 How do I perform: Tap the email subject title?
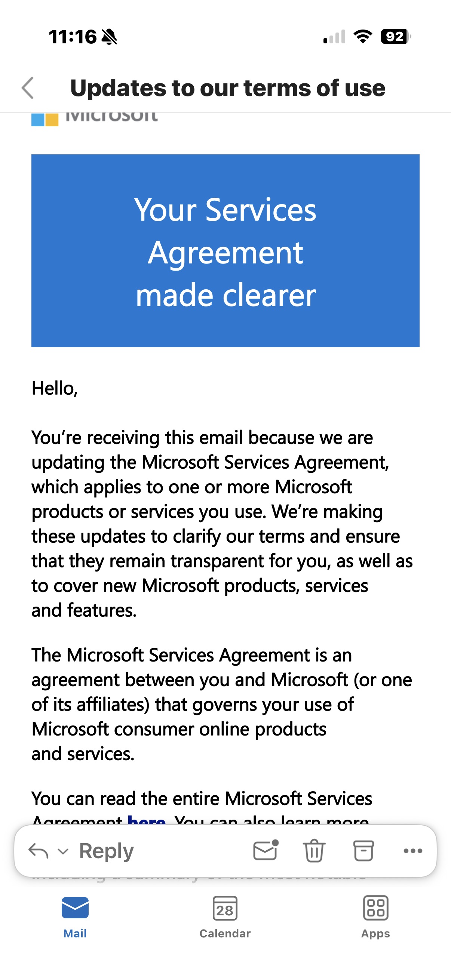pyautogui.click(x=228, y=88)
